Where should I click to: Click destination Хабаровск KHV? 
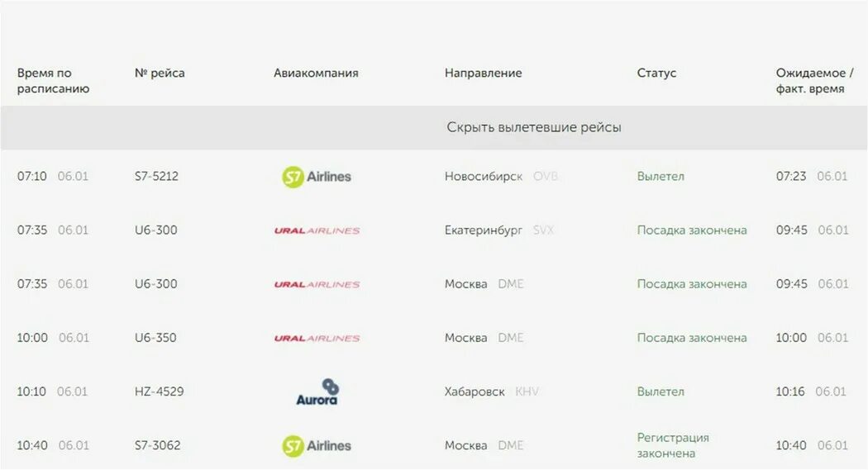click(492, 392)
